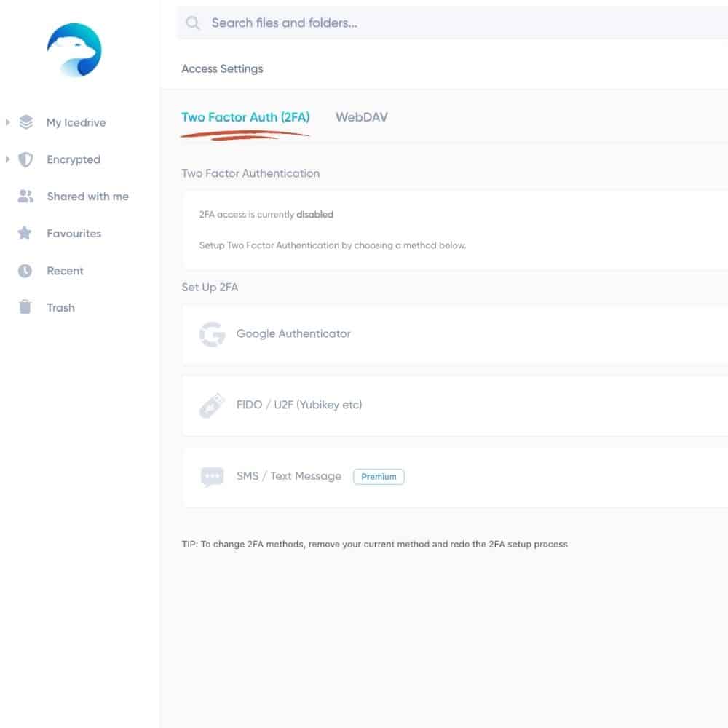Click the search magnifier icon
The width and height of the screenshot is (728, 728).
[193, 23]
